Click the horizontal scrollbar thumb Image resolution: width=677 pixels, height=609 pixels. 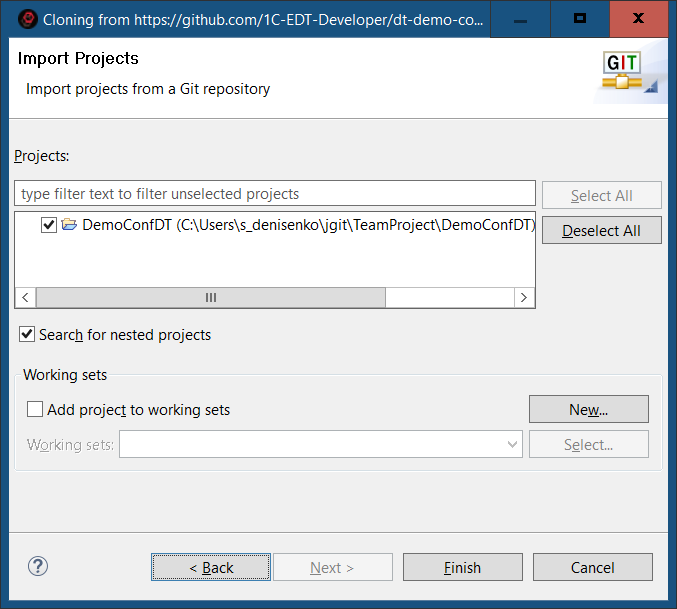pyautogui.click(x=210, y=298)
